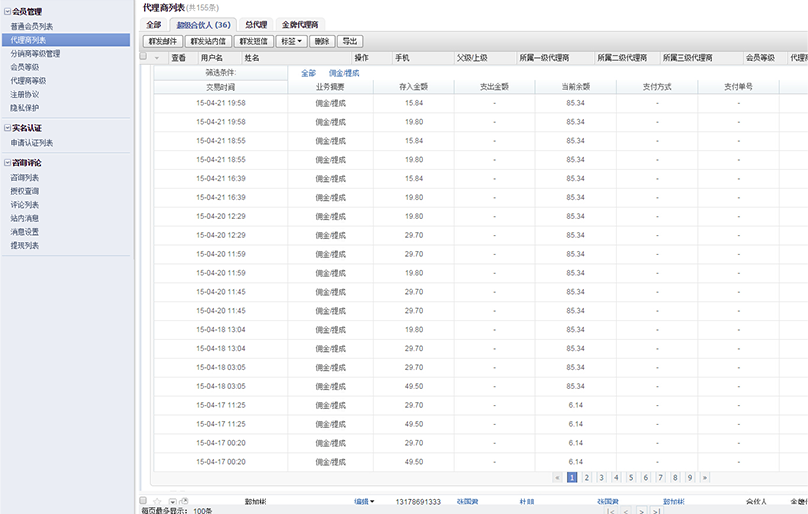Click the 群发邮件 button
808x514 pixels.
tap(161, 41)
